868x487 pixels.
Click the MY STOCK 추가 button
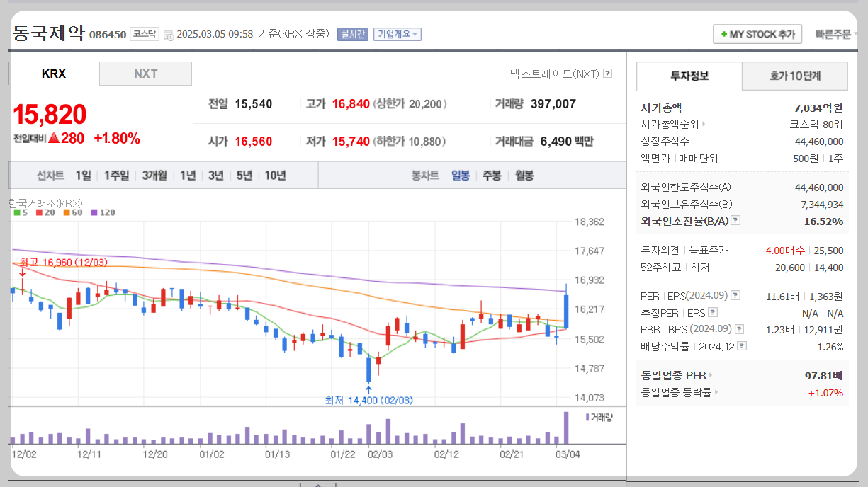[x=757, y=34]
